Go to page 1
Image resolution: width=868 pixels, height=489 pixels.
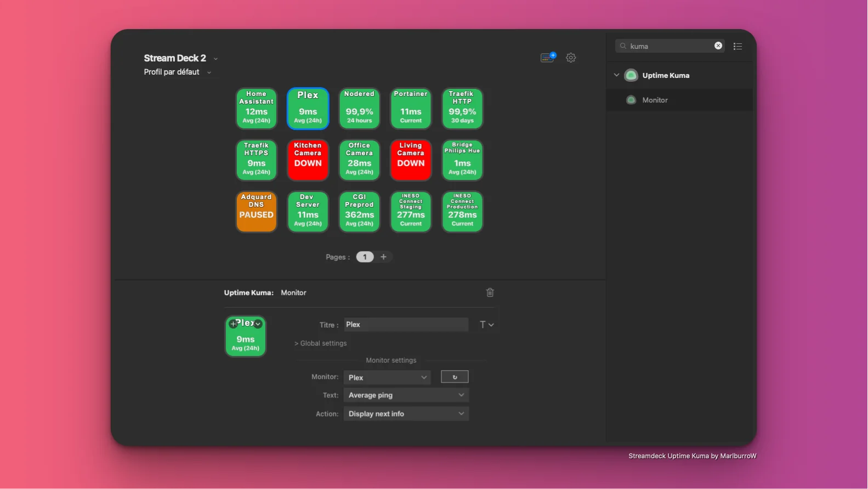(365, 257)
